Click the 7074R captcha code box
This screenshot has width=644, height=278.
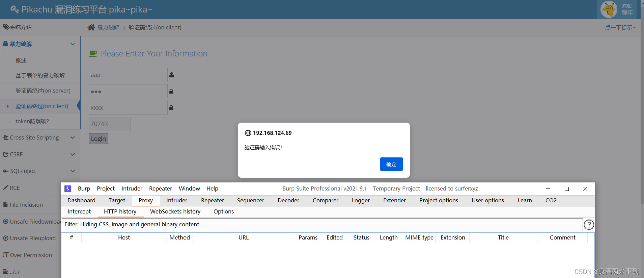tap(110, 124)
